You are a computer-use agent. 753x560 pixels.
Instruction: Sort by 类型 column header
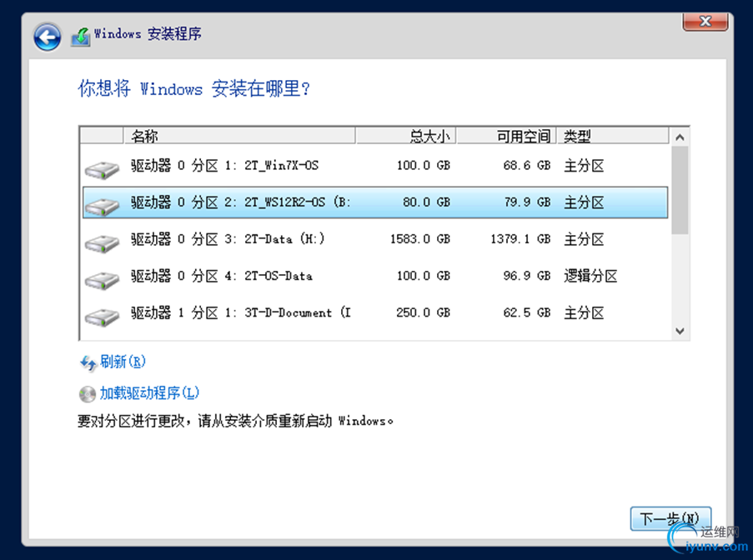tap(613, 136)
